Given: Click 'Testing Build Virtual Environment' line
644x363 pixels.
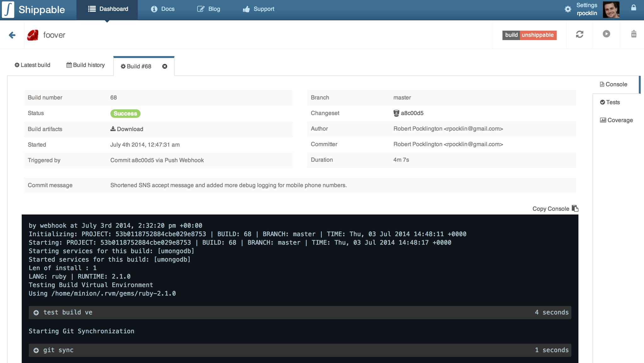Looking at the screenshot, I should coord(91,285).
